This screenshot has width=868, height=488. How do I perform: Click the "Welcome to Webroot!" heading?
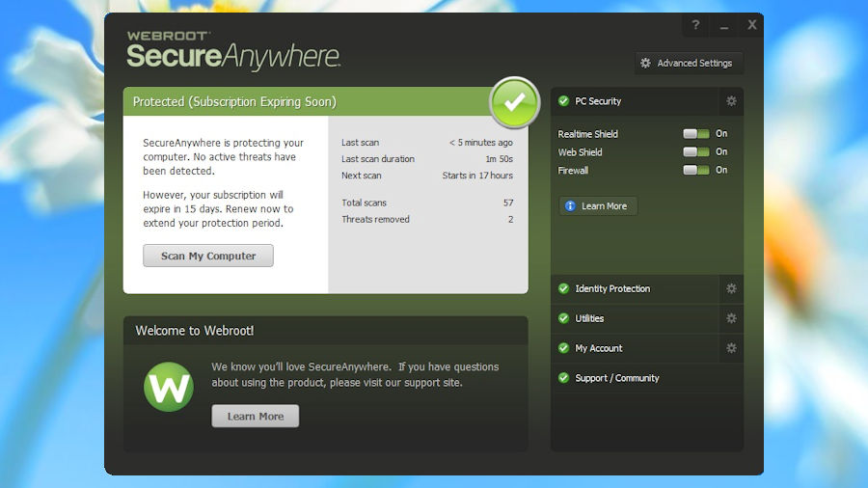click(195, 331)
